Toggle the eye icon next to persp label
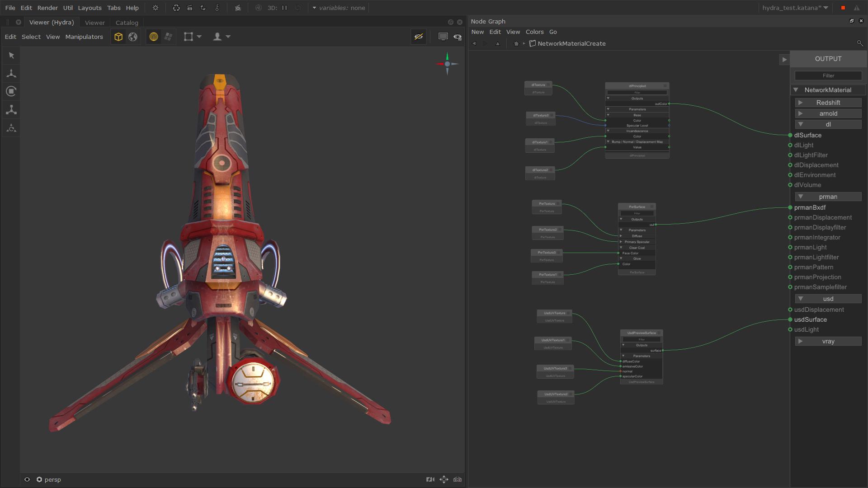This screenshot has width=868, height=488. tap(28, 479)
